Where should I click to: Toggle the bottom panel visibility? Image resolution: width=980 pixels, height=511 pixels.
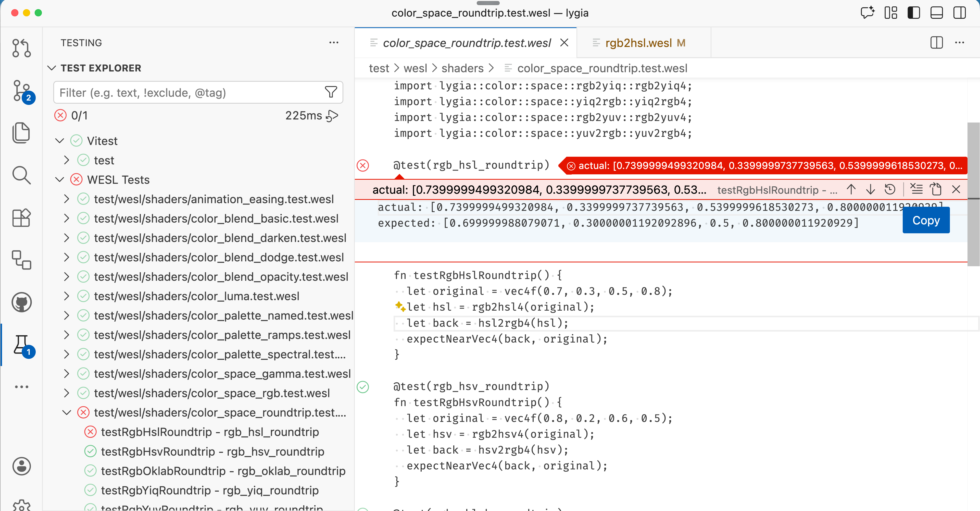tap(936, 13)
